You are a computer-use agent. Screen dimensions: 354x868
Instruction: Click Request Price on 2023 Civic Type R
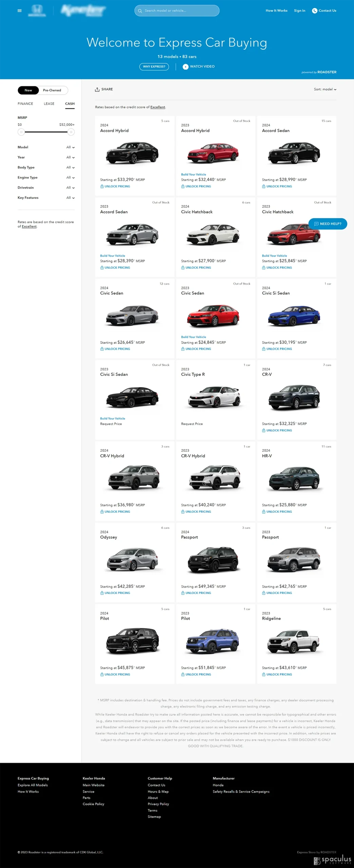point(192,424)
